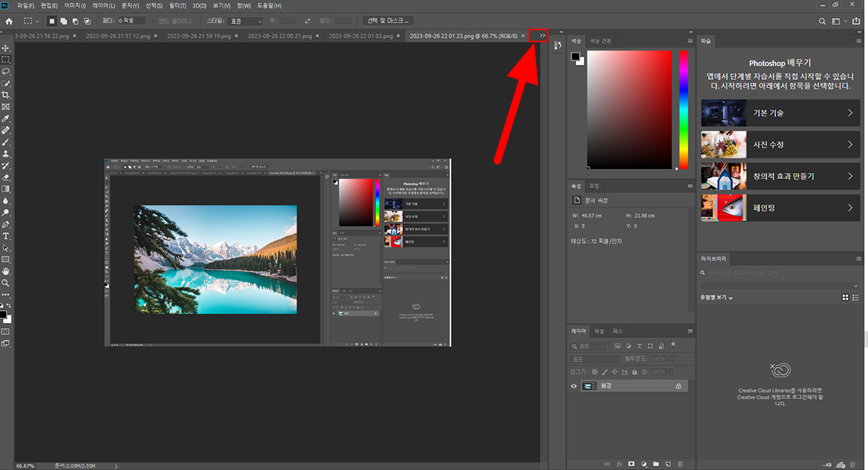This screenshot has width=868, height=470.
Task: Open the layer filter type 종류 dropdown
Action: (589, 346)
